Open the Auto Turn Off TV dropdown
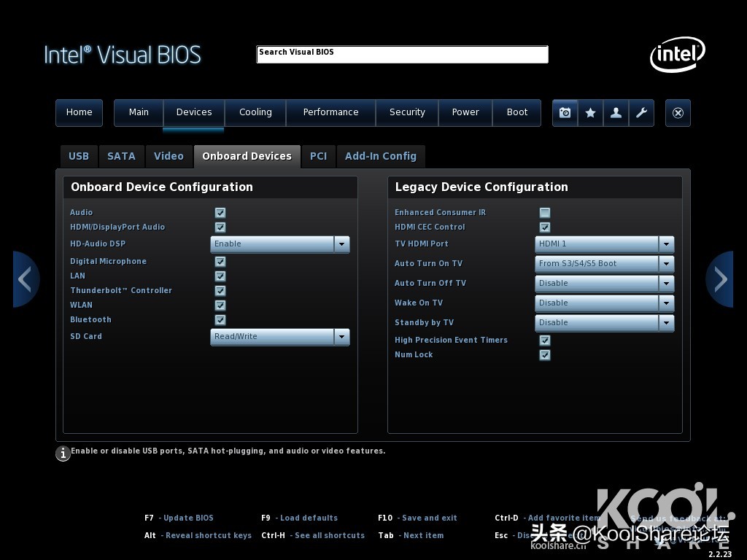Viewport: 747px width, 560px height. [x=605, y=284]
